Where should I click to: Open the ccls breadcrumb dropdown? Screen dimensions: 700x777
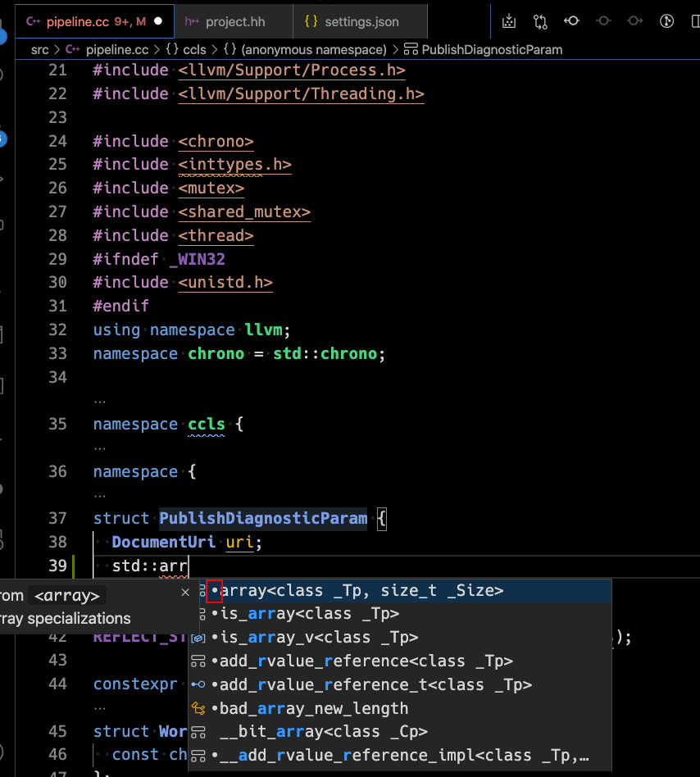click(194, 49)
